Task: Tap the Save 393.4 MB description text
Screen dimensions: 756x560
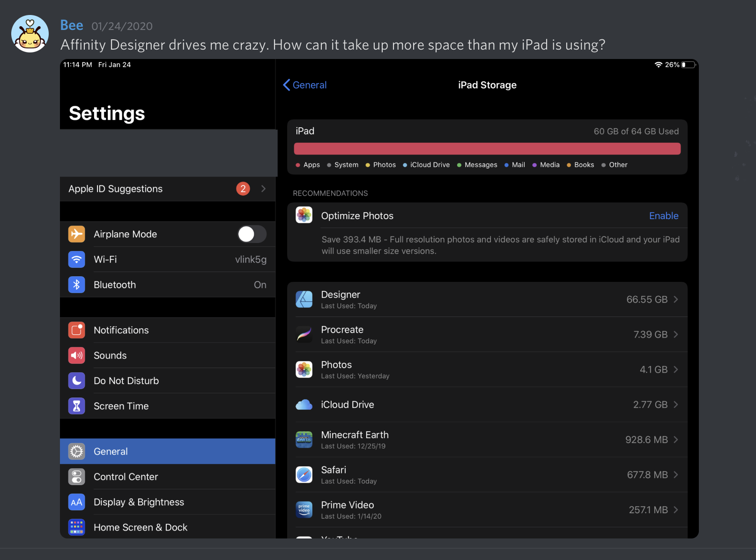Action: point(500,245)
